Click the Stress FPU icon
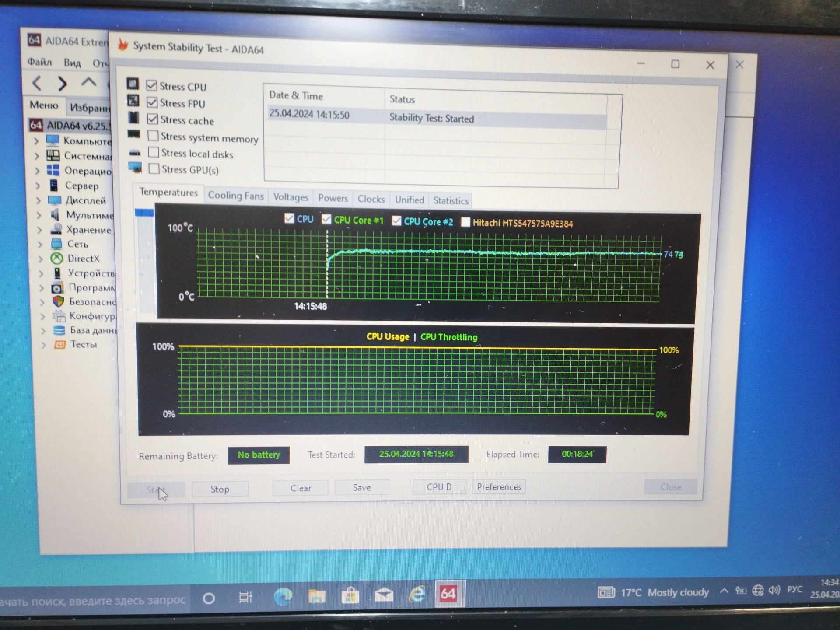Image resolution: width=840 pixels, height=630 pixels. point(133,101)
